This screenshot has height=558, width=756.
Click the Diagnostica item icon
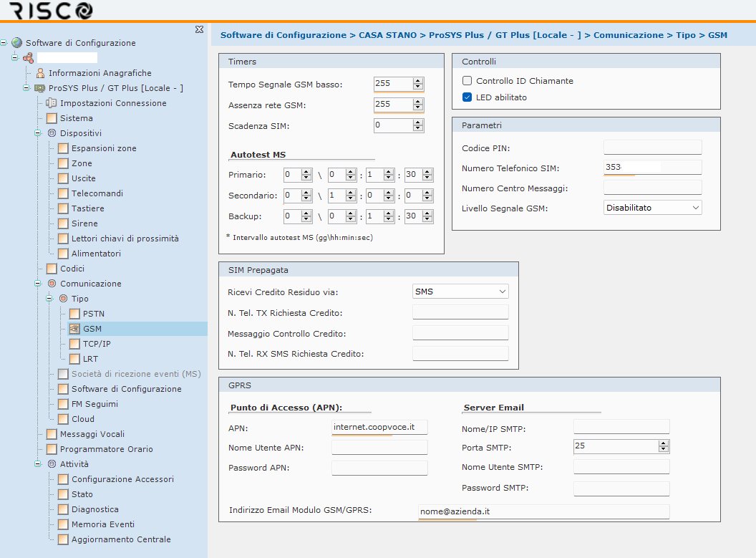coord(63,509)
